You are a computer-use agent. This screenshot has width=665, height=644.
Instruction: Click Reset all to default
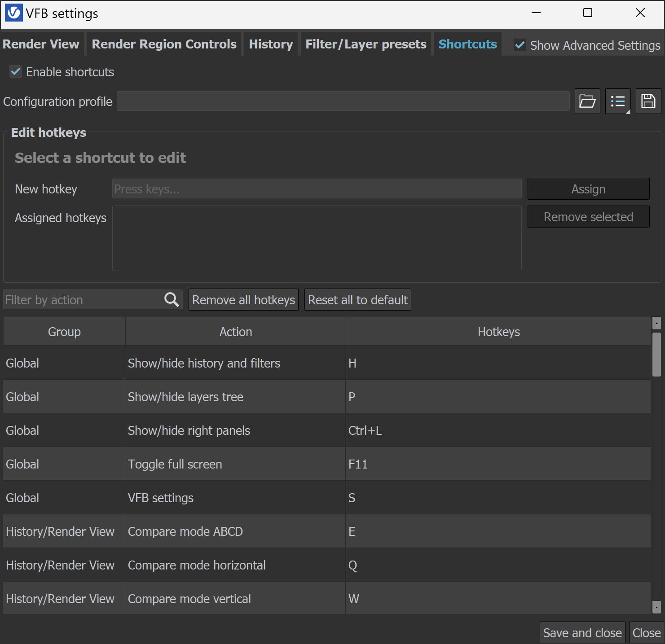tap(358, 300)
